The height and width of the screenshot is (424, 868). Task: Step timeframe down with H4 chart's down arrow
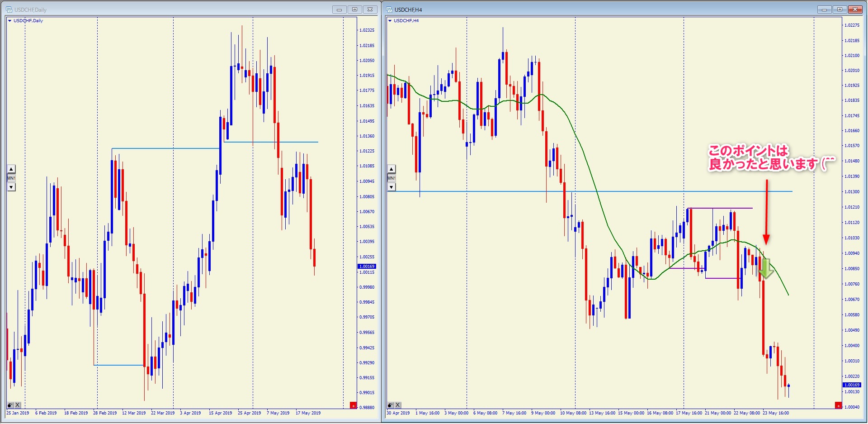[x=392, y=187]
